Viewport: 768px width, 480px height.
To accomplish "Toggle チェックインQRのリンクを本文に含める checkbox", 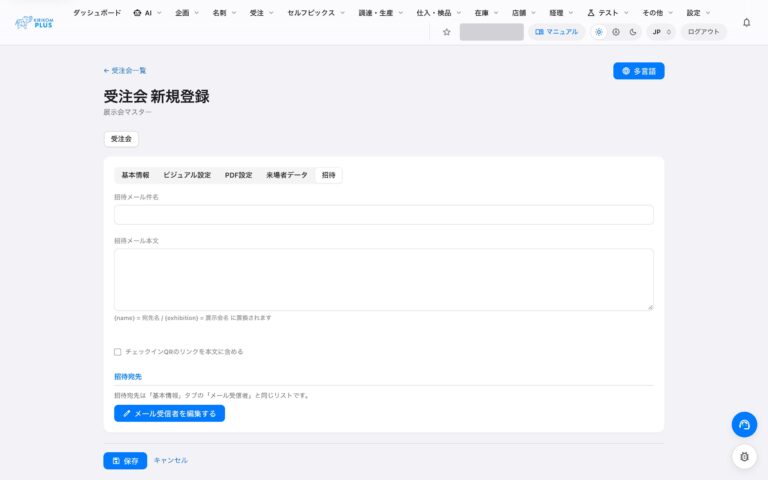I will [118, 352].
